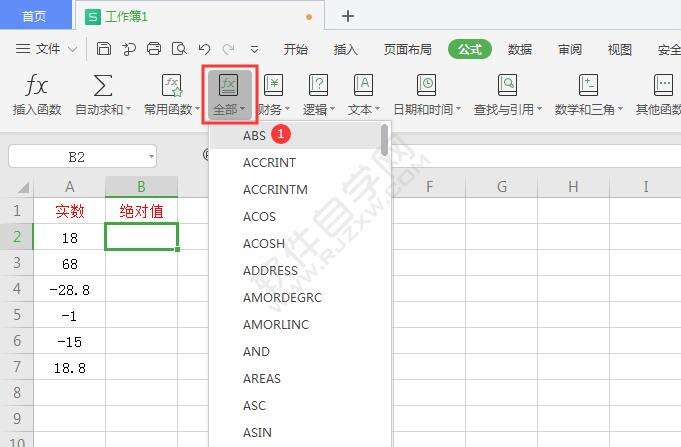Open the Common Functions (常用函数) icon

(172, 85)
